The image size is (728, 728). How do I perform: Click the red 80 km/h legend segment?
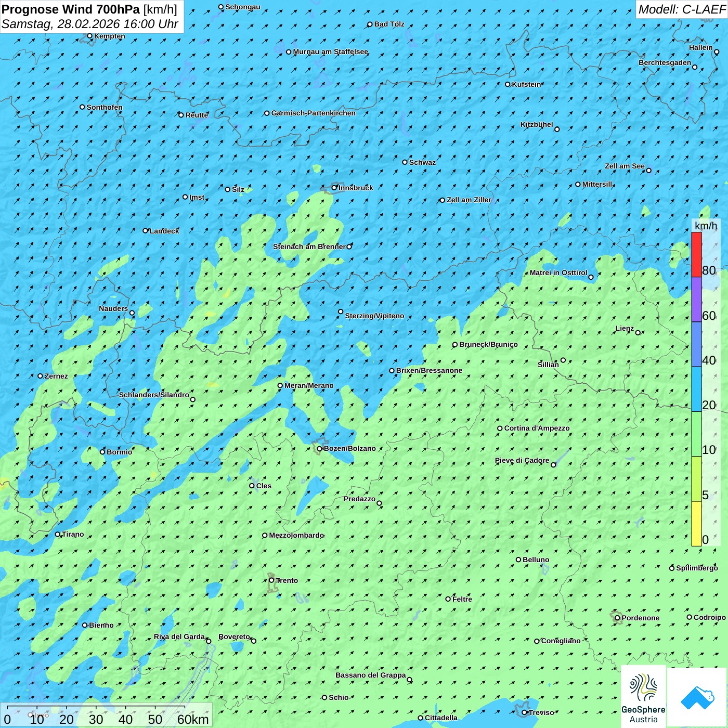[x=696, y=254]
